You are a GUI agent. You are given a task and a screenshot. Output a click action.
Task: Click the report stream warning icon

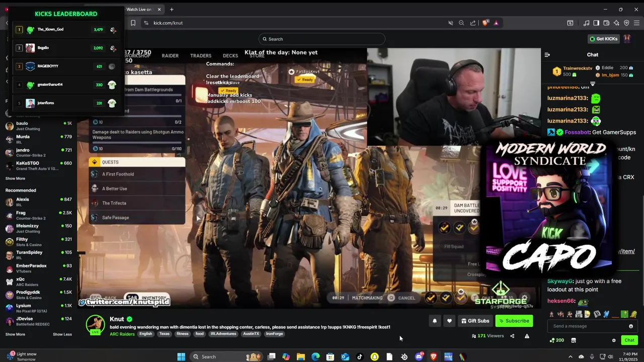[527, 336]
